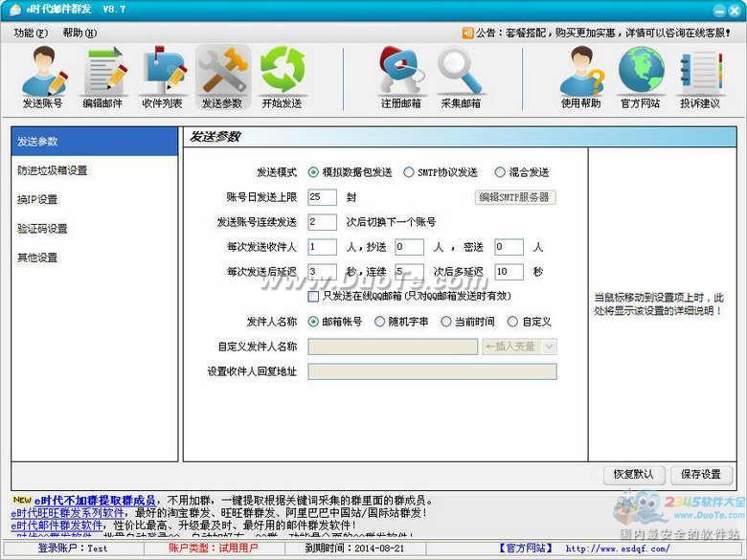Select 模拟数据包发送 send mode
The width and height of the screenshot is (747, 560).
(x=313, y=172)
